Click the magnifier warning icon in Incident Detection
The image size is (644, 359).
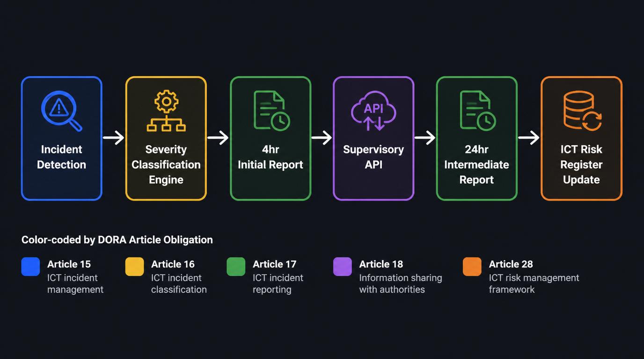click(x=62, y=111)
